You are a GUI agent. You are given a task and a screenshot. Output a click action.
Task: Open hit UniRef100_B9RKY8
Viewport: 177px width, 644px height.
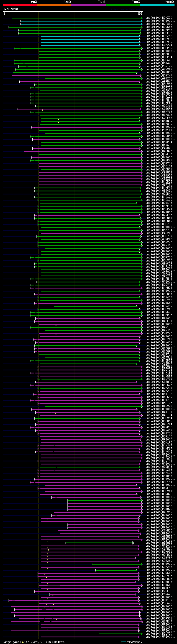(159, 27)
